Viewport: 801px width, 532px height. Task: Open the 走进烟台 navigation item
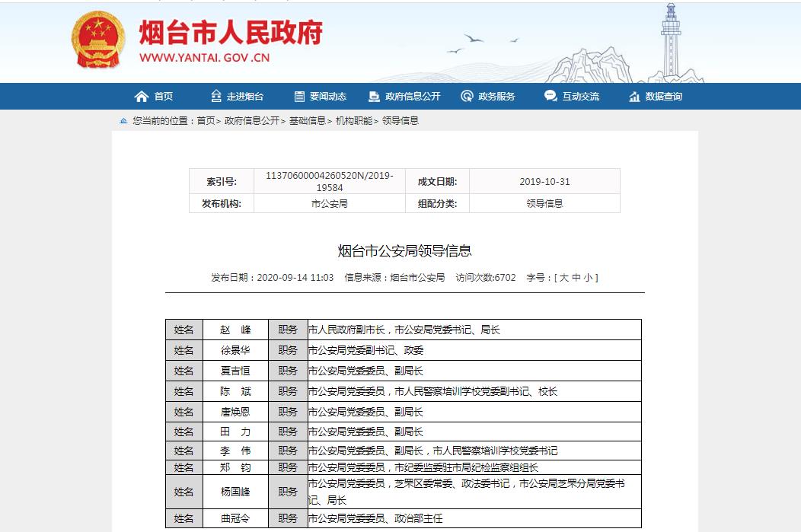point(244,97)
